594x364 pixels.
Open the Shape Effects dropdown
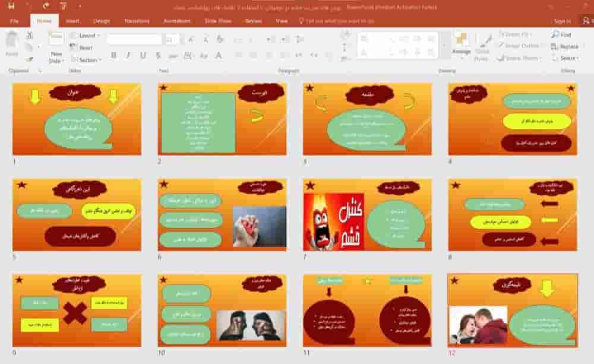point(520,58)
